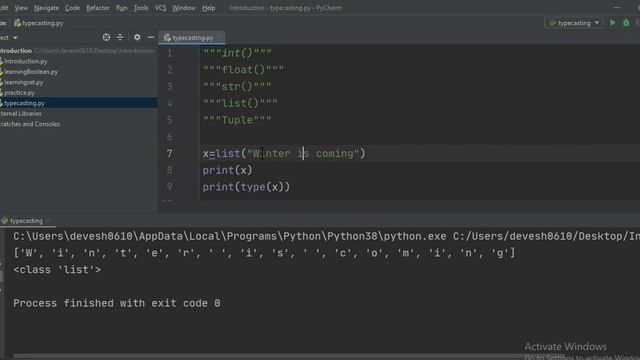The image size is (640, 360).
Task: Open practice.py in project tree
Action: click(x=19, y=93)
